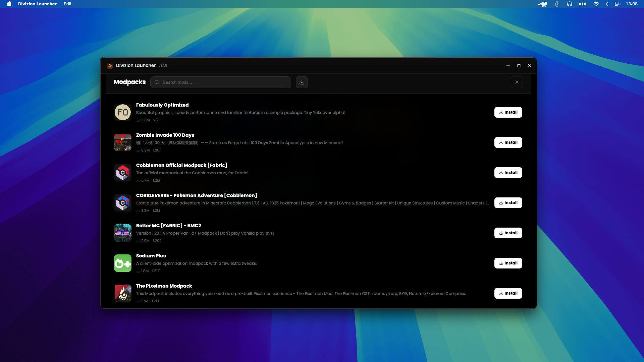This screenshot has width=644, height=362.
Task: Open the Divizion Launcher app menu
Action: click(x=37, y=4)
